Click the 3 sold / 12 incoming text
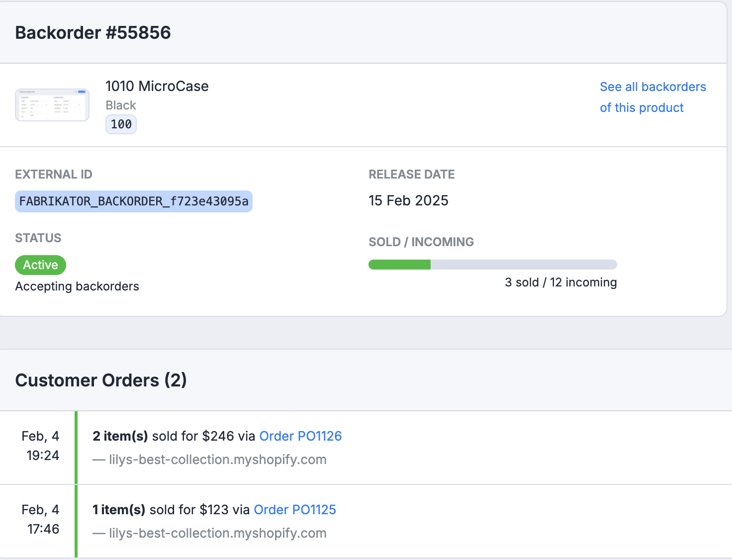This screenshot has height=560, width=732. [x=561, y=282]
